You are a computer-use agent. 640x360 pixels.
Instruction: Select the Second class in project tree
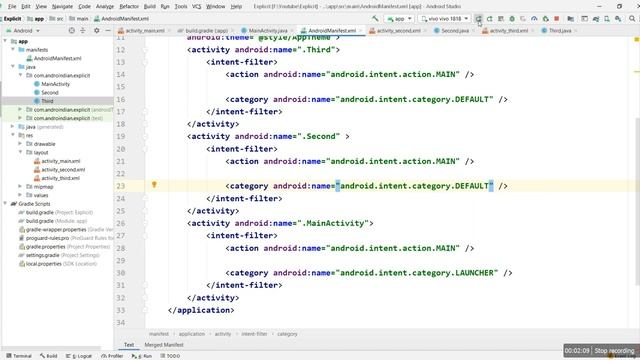[x=50, y=93]
